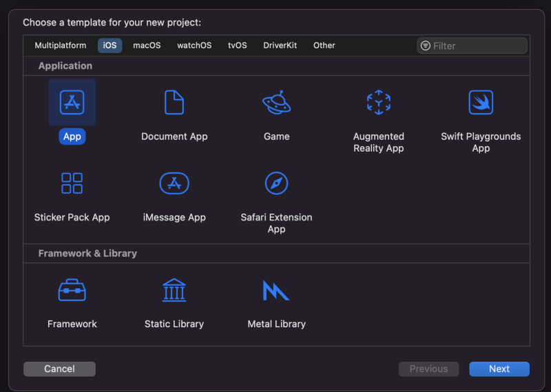
Task: Pick the Metal Library template icon
Action: click(x=276, y=290)
